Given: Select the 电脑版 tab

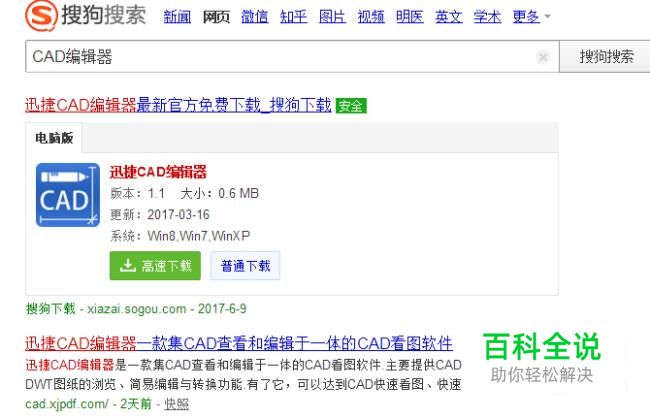Looking at the screenshot, I should [54, 138].
